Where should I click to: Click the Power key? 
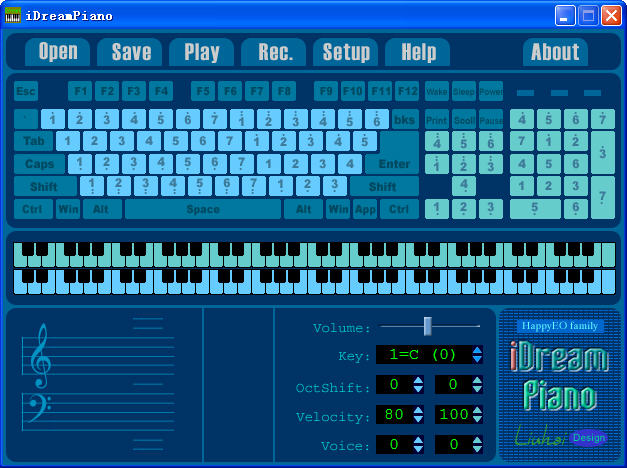click(491, 91)
